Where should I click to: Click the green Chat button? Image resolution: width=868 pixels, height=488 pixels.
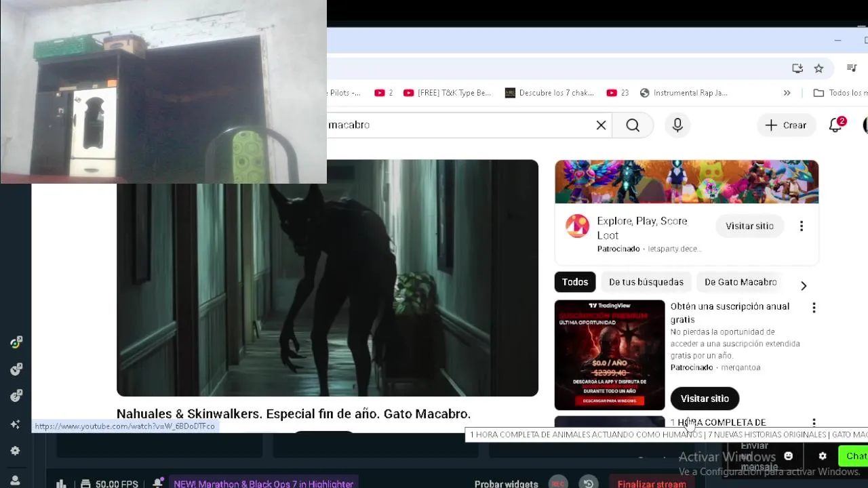pyautogui.click(x=854, y=456)
